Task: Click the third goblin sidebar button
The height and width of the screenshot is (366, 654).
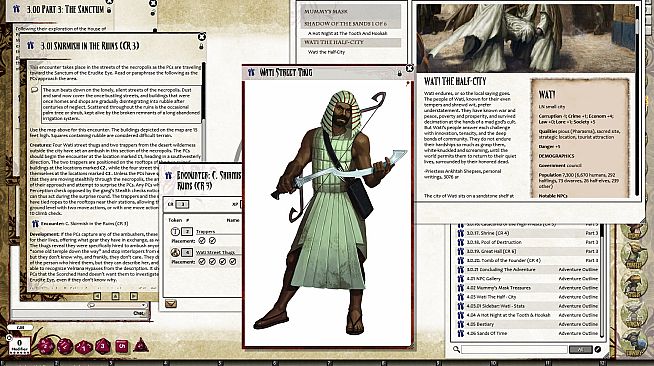Action: 633,285
